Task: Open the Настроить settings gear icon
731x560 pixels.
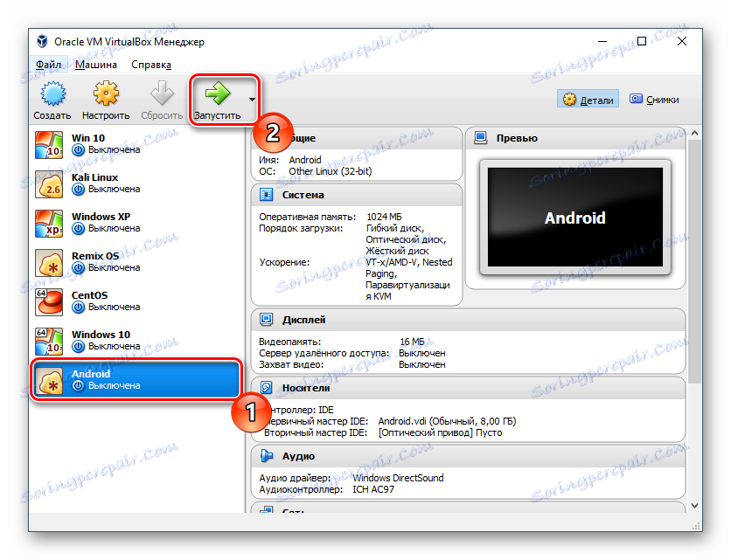Action: coord(106,93)
